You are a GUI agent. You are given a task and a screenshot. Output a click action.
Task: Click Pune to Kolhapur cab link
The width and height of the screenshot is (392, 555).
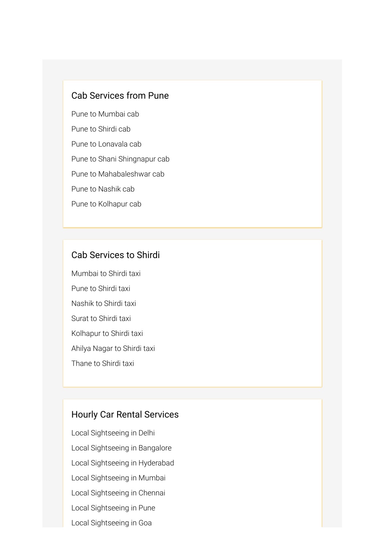click(106, 204)
